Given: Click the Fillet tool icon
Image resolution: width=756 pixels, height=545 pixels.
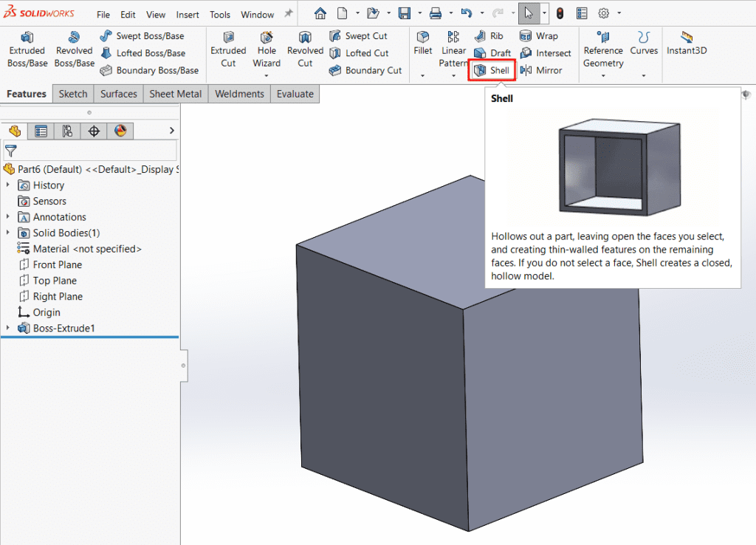Looking at the screenshot, I should 423,38.
